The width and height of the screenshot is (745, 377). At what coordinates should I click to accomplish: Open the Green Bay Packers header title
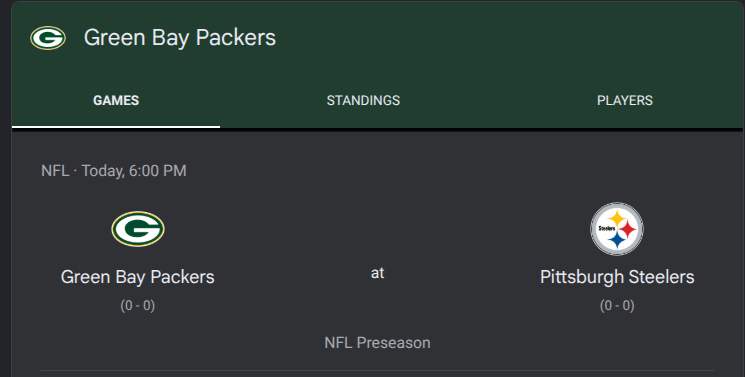[x=180, y=38]
